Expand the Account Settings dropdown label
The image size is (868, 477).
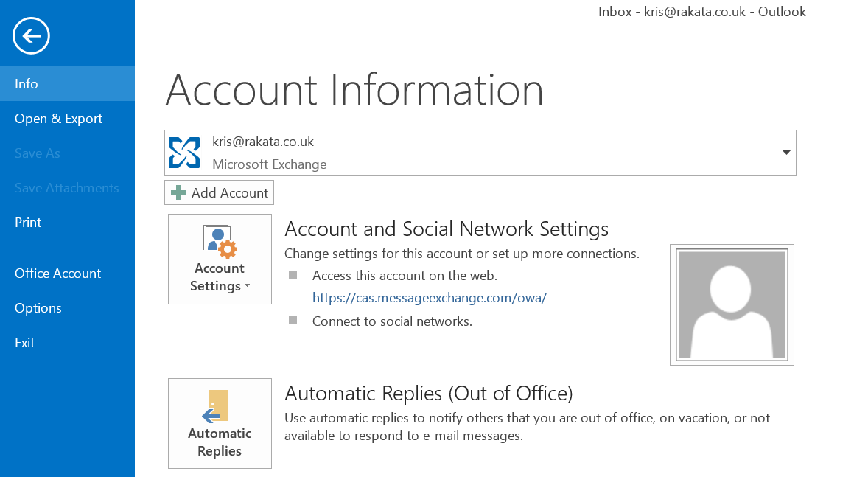[220, 277]
